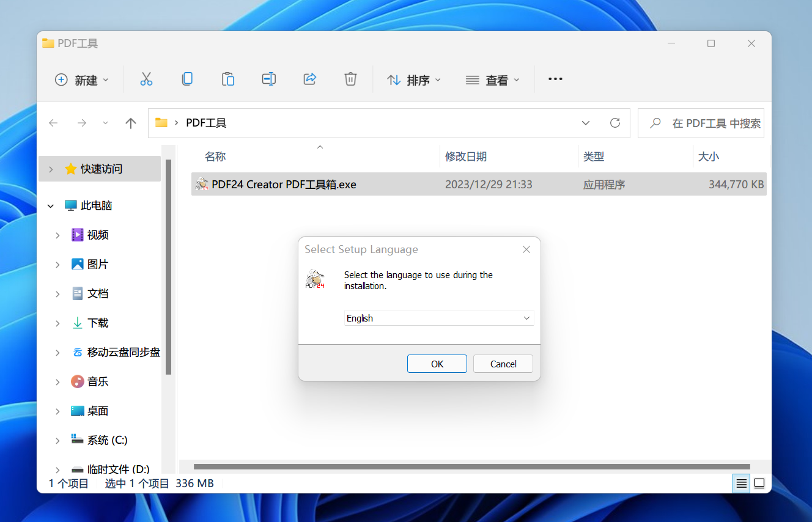Click the 应用程序 type cell
This screenshot has width=812, height=522.
(x=604, y=184)
